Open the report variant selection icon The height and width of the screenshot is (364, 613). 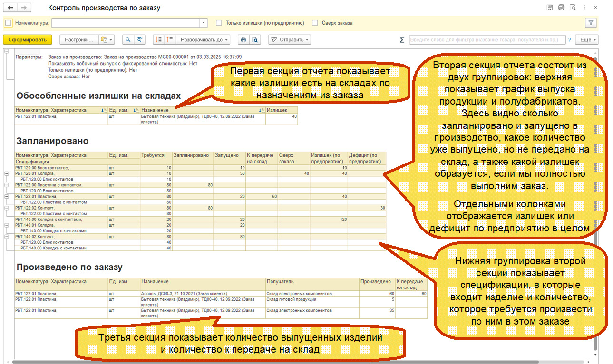106,39
